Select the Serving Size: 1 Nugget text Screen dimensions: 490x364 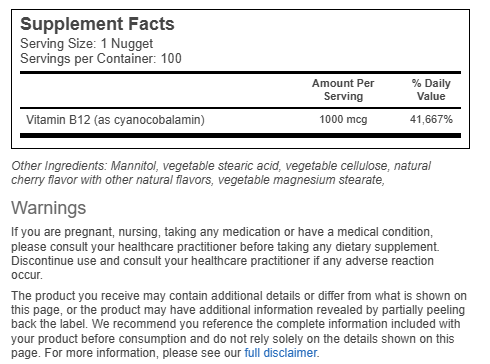tap(86, 44)
